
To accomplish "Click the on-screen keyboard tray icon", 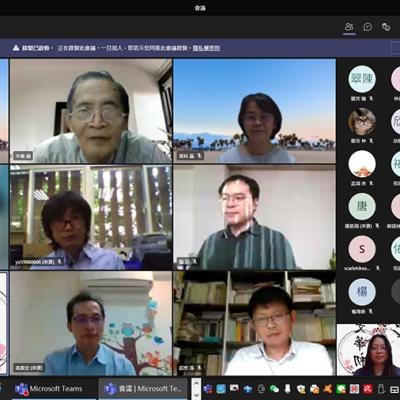I will 395,389.
